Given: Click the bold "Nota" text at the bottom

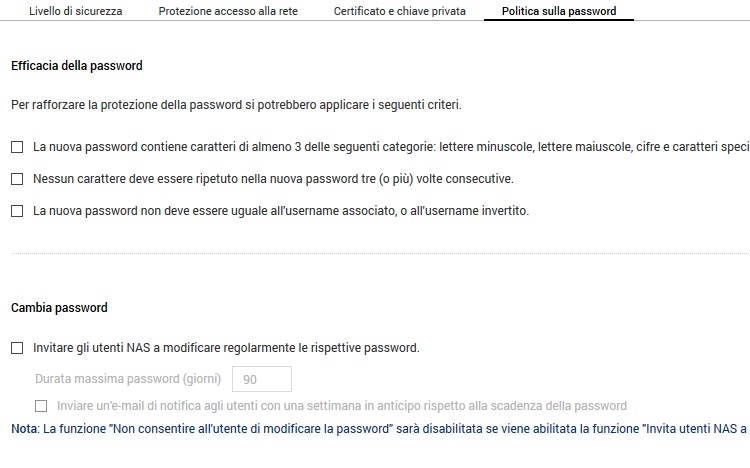Looking at the screenshot, I should (24, 429).
